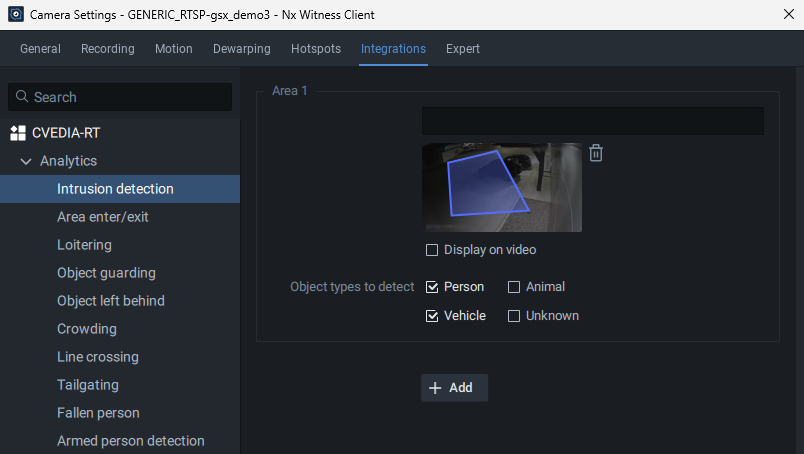804x454 pixels.
Task: Open Loitering settings
Action: point(120,245)
